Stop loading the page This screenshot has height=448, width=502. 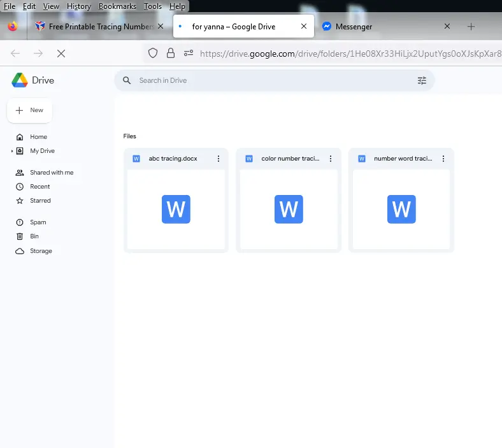point(61,54)
